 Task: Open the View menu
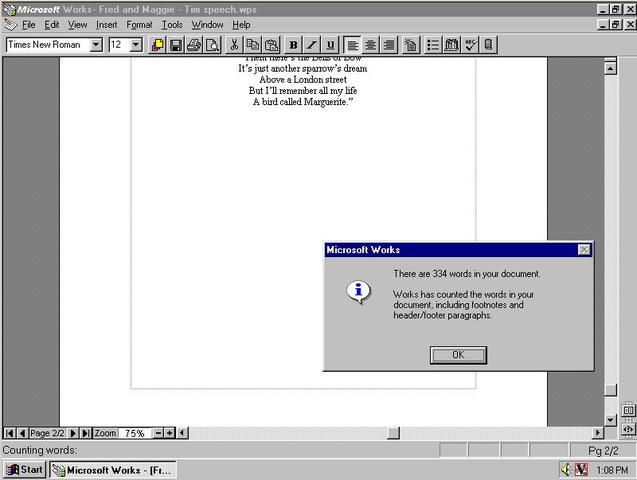(x=77, y=25)
